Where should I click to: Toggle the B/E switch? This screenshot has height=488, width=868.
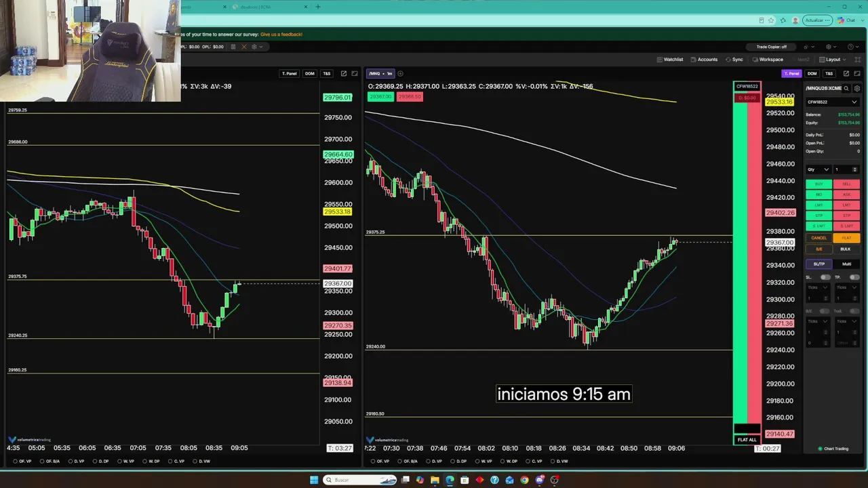click(x=825, y=311)
